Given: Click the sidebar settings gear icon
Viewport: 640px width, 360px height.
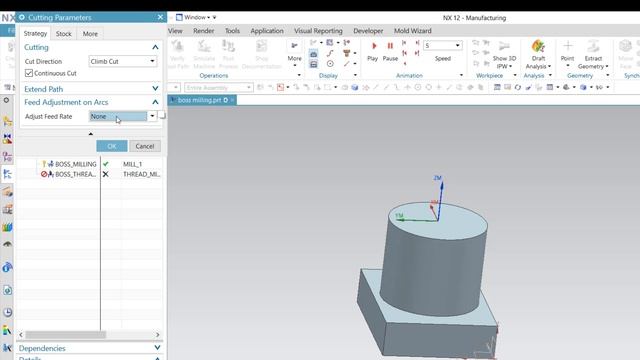Looking at the screenshot, I should [6, 100].
